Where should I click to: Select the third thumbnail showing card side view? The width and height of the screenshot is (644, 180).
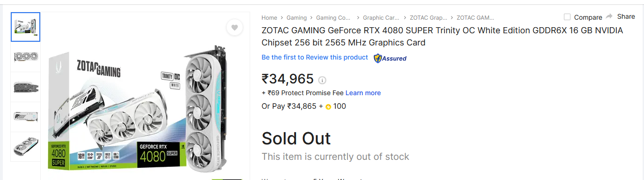26,87
